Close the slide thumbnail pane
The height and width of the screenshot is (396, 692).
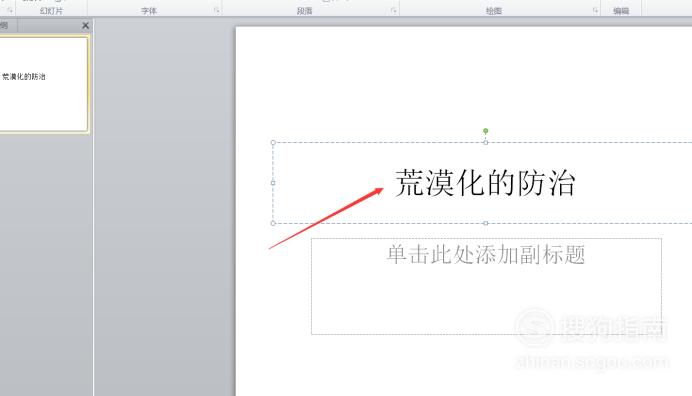point(85,26)
